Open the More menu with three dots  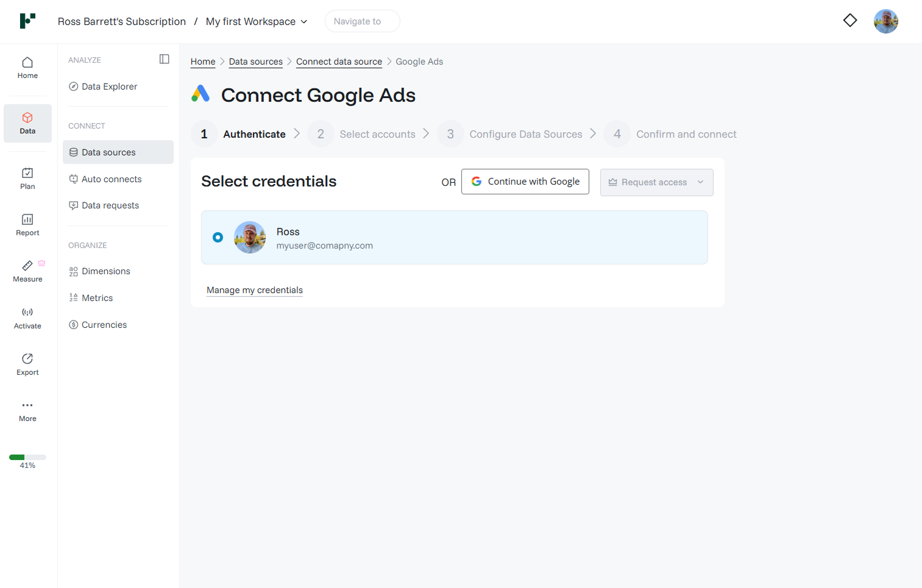click(x=27, y=411)
